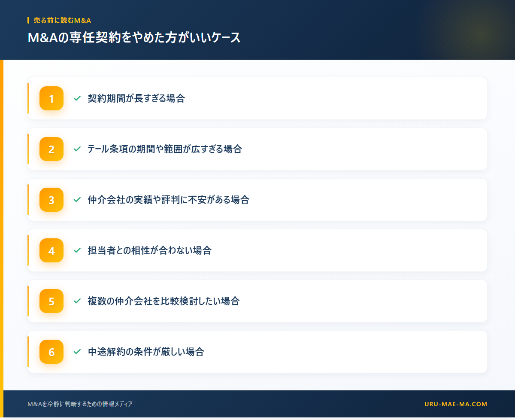The image size is (515, 420).
Task: Select the text 複数の仲介会社を比較検討したい場合
Action: [164, 301]
